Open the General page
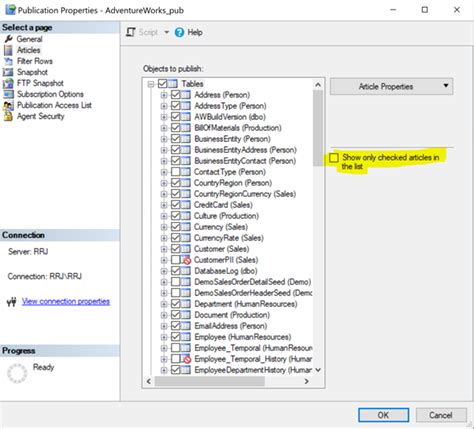 (30, 39)
